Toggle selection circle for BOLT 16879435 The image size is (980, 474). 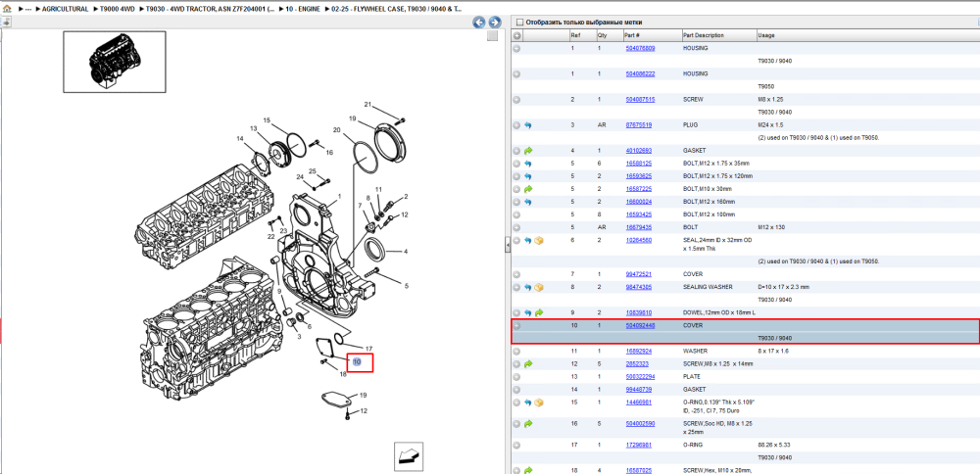click(516, 227)
